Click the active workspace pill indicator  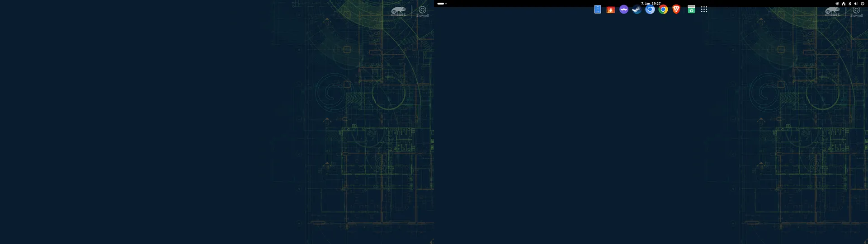coord(440,4)
